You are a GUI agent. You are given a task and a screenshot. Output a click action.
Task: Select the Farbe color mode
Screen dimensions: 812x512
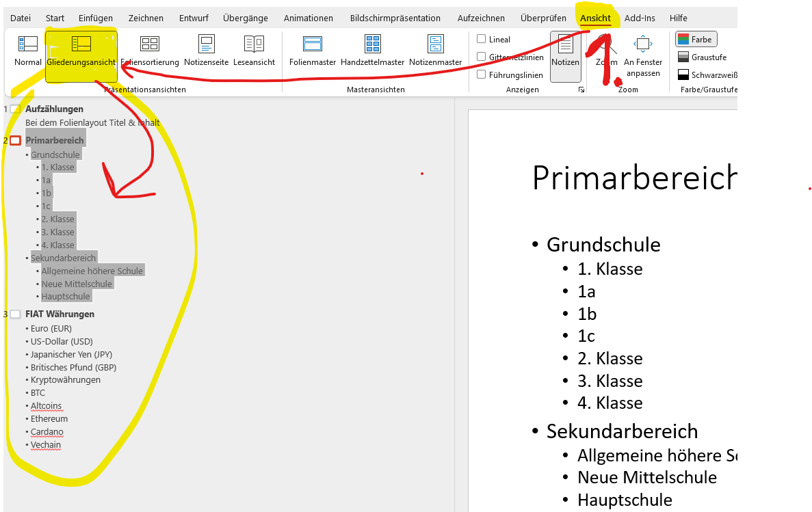pos(695,40)
